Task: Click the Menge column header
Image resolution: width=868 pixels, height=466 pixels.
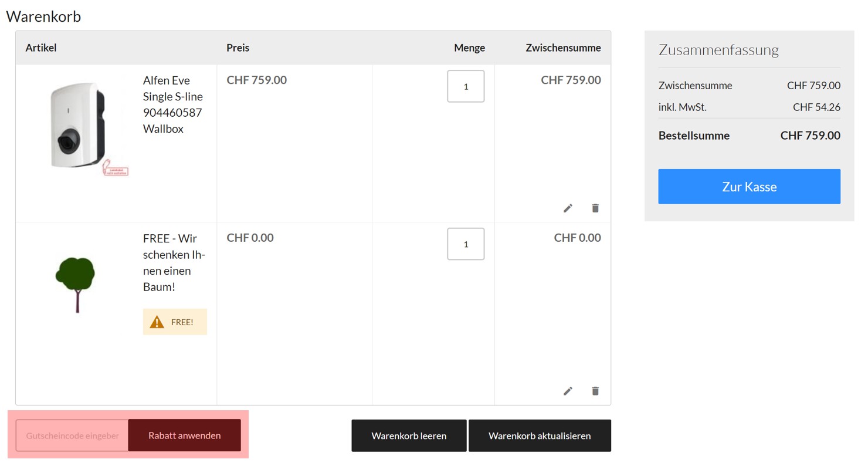Action: (469, 48)
